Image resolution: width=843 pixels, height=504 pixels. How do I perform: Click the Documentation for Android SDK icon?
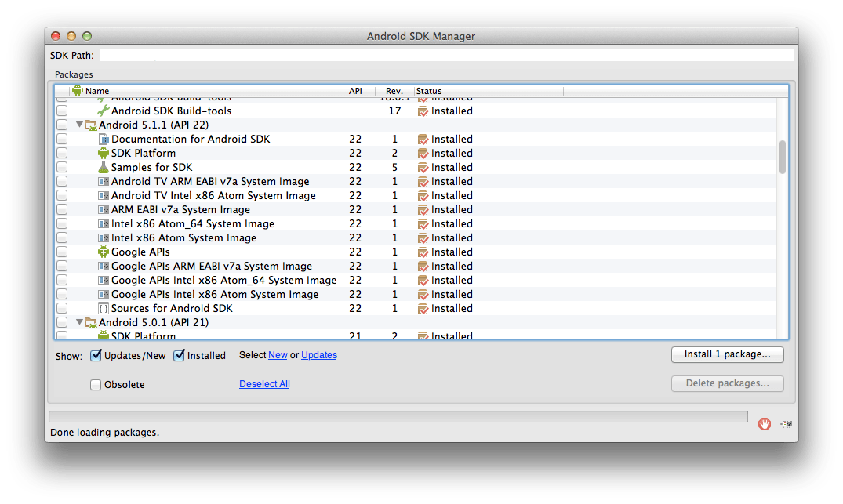coord(104,140)
